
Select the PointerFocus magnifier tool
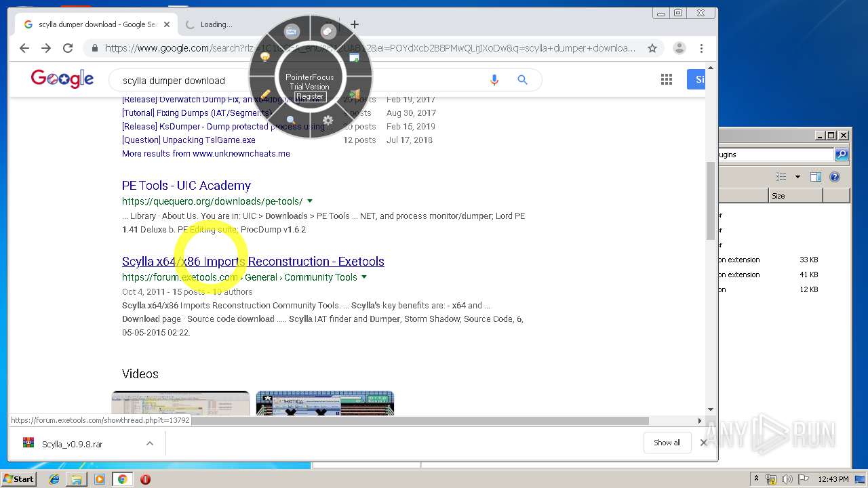pos(292,121)
